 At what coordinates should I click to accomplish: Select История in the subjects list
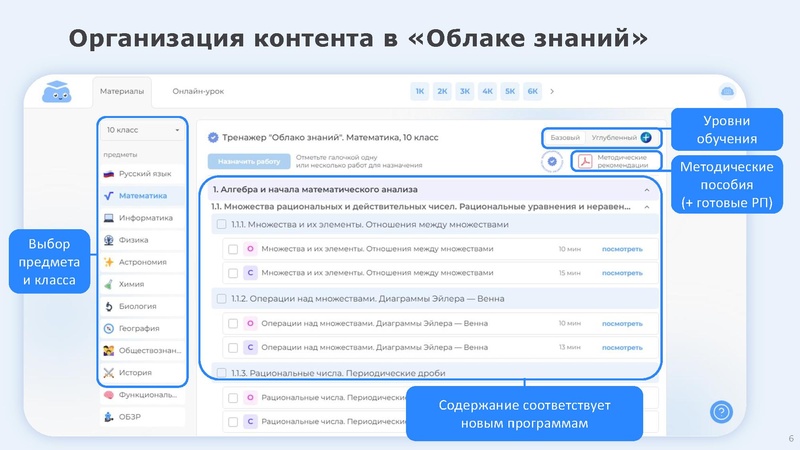coord(142,372)
